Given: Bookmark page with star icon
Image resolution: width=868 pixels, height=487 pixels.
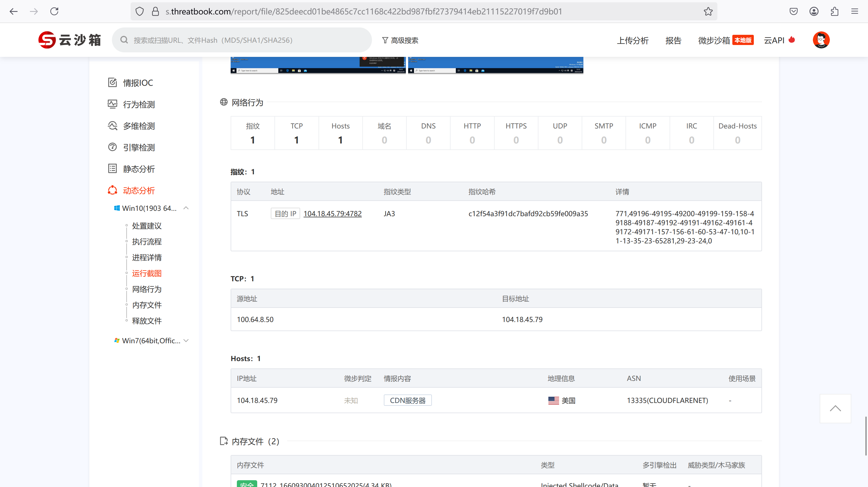Looking at the screenshot, I should [x=708, y=12].
